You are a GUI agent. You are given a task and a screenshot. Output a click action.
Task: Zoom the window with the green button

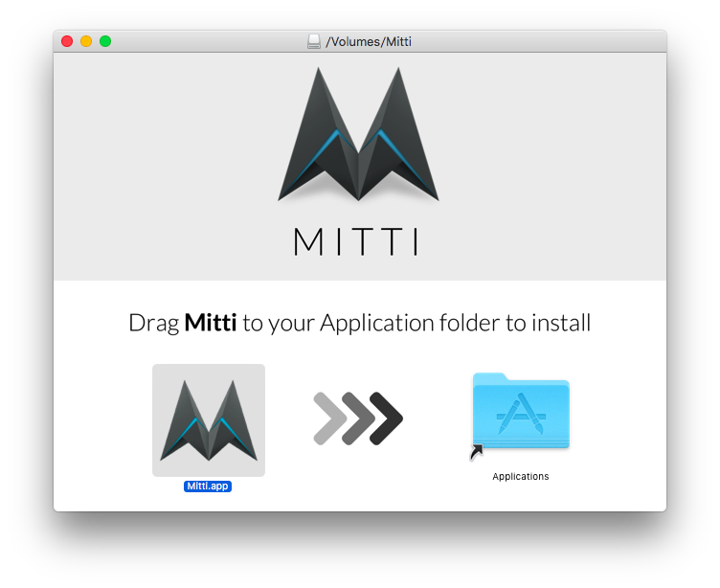[x=105, y=41]
